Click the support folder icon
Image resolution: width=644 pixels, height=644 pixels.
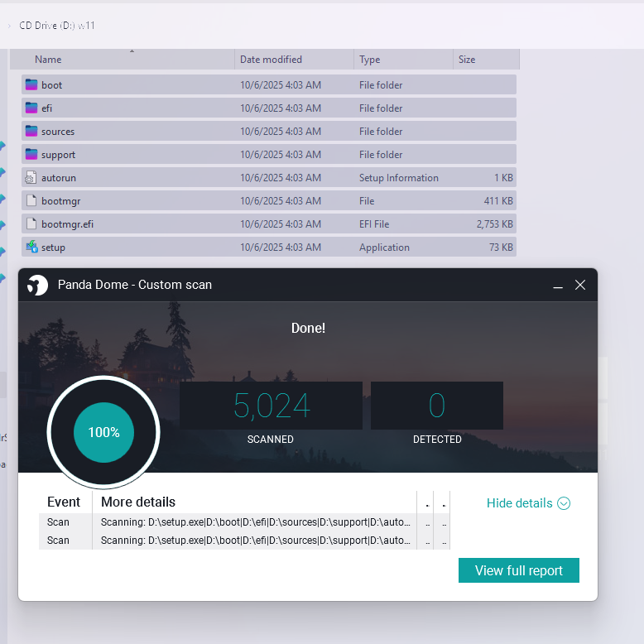[x=31, y=154]
